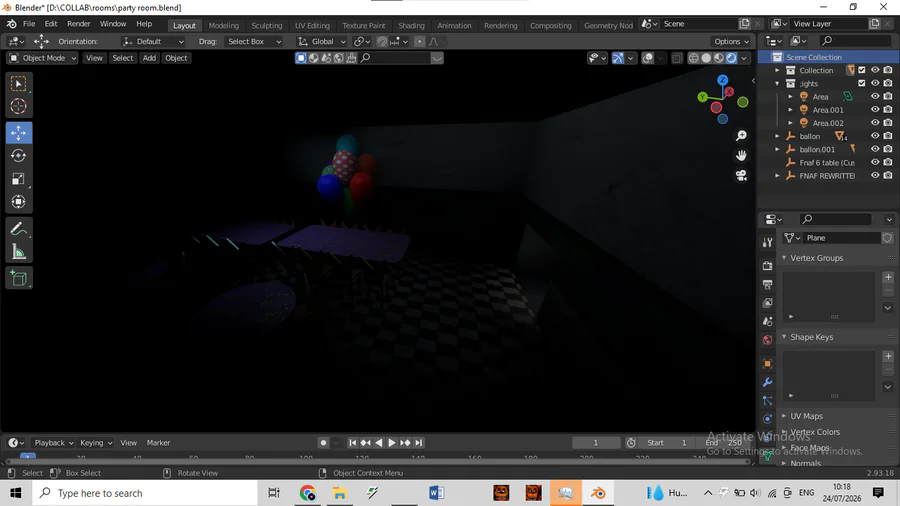The height and width of the screenshot is (506, 900).
Task: Open Windows Start menu
Action: (x=15, y=493)
